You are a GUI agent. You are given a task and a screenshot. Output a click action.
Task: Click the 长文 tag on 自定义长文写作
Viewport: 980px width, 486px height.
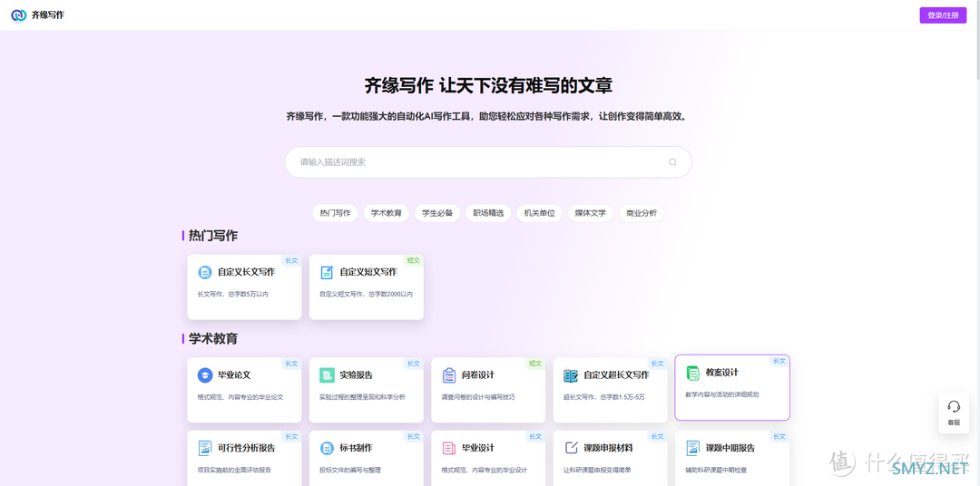[x=292, y=260]
